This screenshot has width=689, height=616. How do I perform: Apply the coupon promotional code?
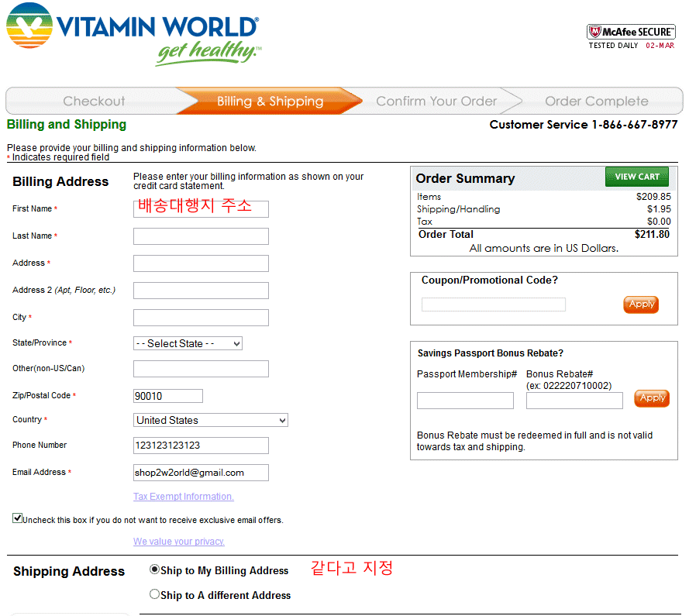pyautogui.click(x=640, y=305)
